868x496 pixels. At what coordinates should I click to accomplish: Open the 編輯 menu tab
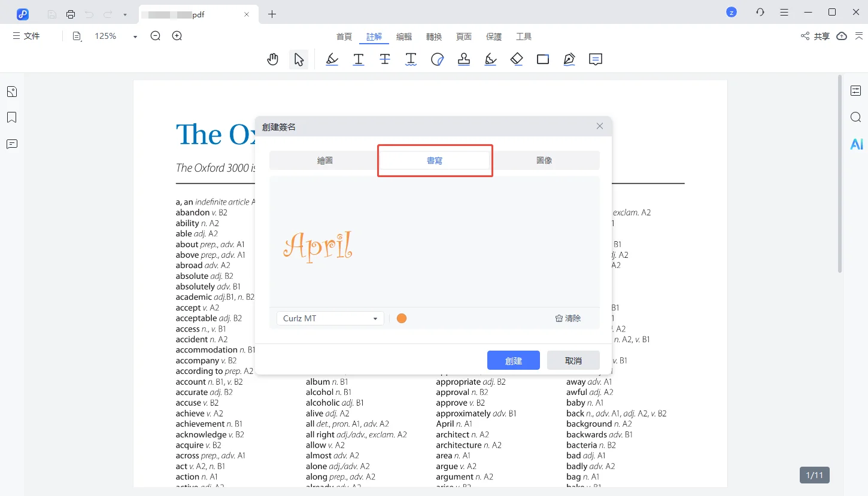404,36
